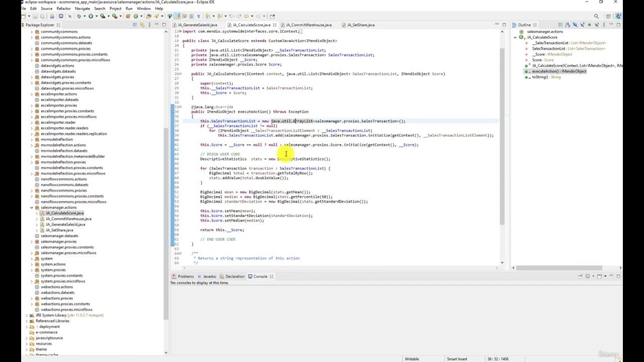Open the Navigate menu
Image resolution: width=644 pixels, height=362 pixels.
[x=82, y=9]
